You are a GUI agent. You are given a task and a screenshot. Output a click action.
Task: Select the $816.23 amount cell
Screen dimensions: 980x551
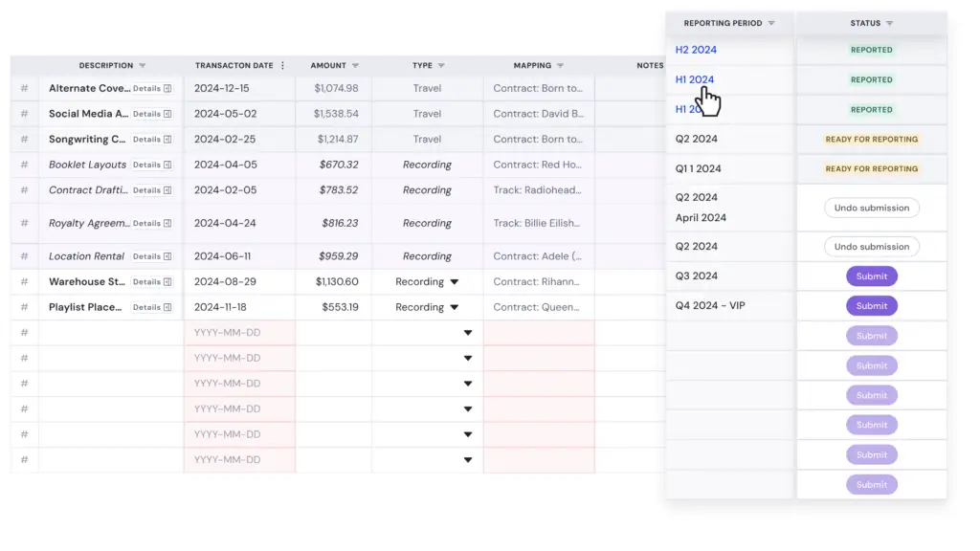pyautogui.click(x=334, y=223)
